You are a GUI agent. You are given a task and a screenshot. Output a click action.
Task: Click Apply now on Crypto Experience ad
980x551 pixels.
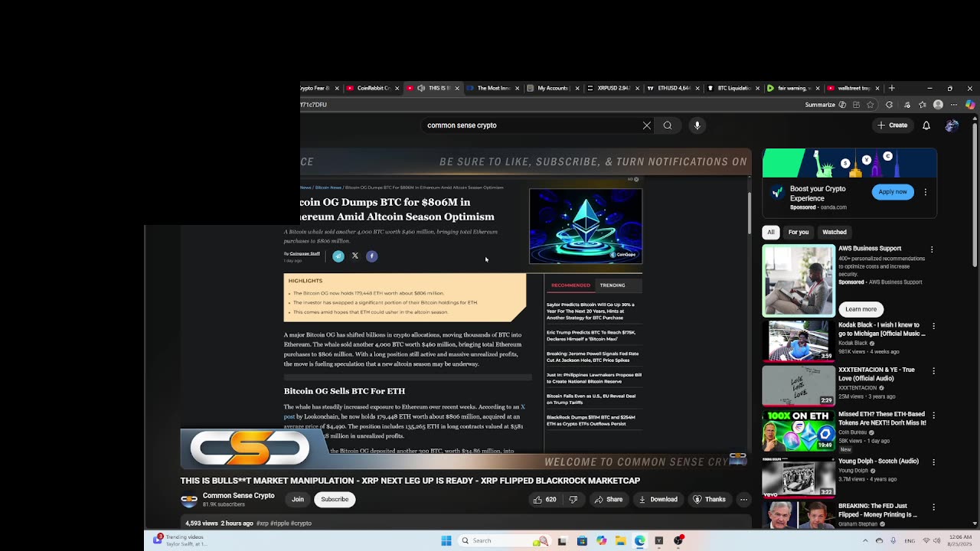pyautogui.click(x=893, y=192)
